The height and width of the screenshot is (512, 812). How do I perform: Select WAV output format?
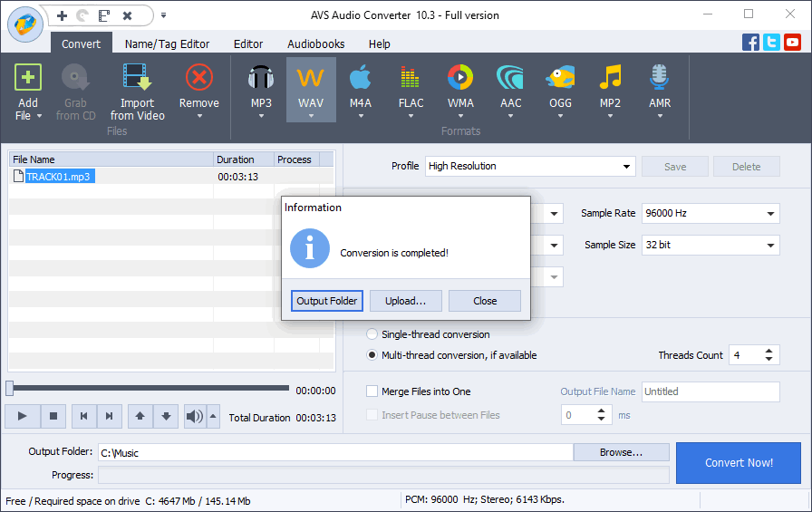coord(311,78)
